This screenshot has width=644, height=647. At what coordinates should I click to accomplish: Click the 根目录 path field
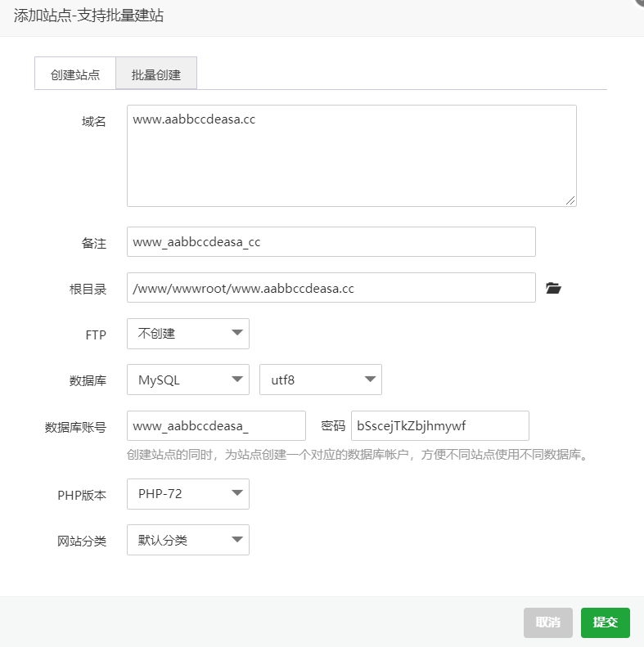[x=331, y=288]
